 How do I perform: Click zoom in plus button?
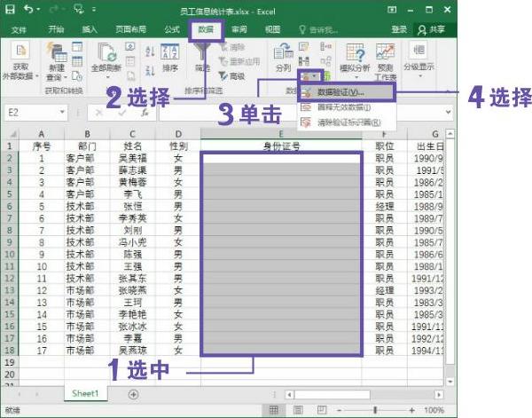tap(411, 410)
